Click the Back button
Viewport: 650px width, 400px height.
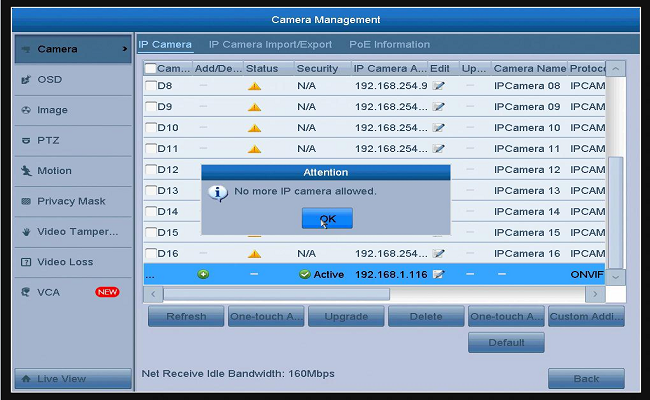[586, 379]
